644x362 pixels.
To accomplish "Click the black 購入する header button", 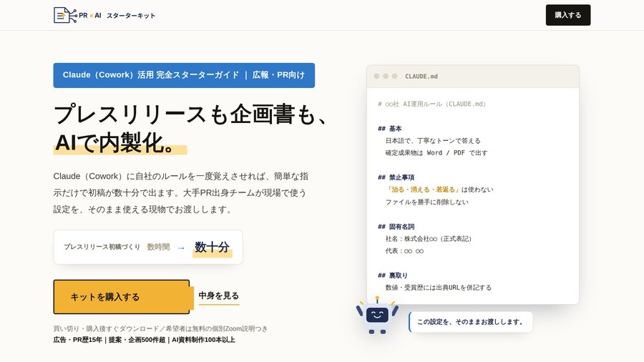I will (x=568, y=15).
